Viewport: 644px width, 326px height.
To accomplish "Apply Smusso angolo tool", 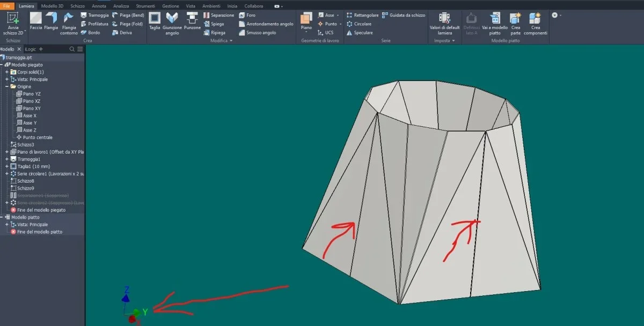I will 257,33.
